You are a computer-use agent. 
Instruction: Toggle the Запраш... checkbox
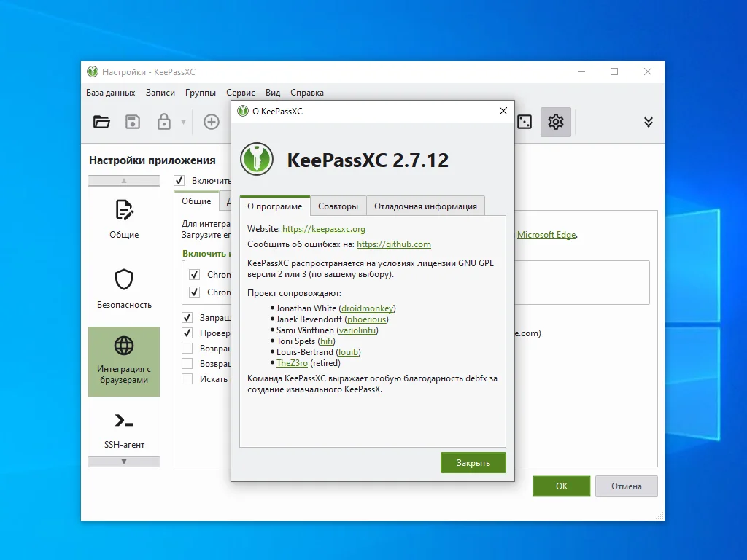pyautogui.click(x=187, y=318)
